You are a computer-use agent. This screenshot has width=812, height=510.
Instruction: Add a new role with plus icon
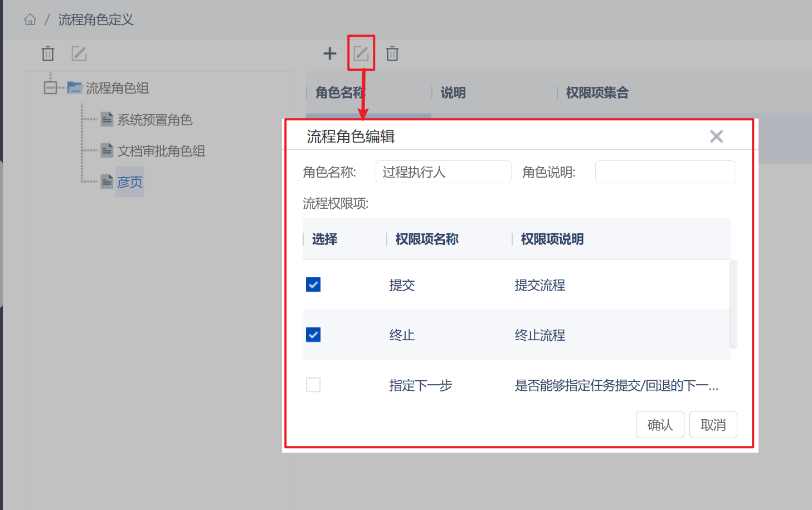(x=330, y=53)
